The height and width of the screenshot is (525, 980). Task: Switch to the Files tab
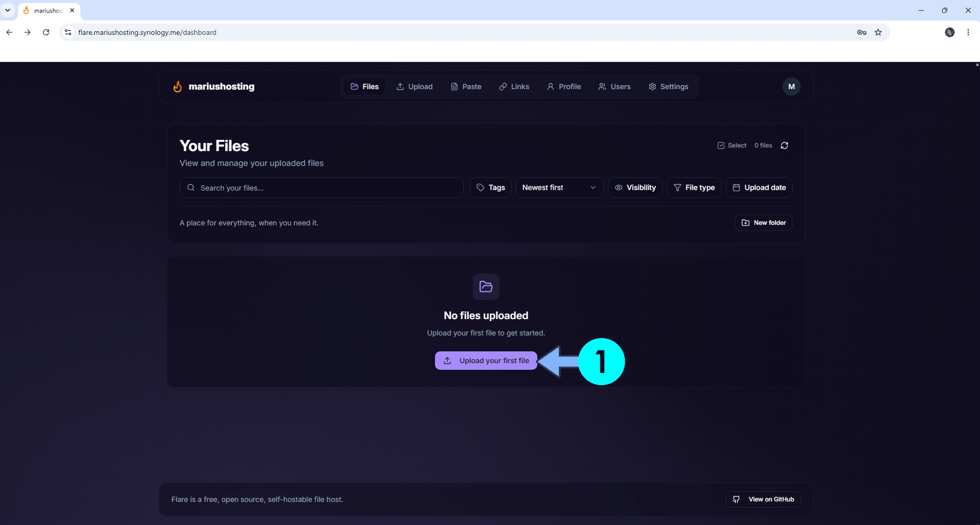click(364, 87)
